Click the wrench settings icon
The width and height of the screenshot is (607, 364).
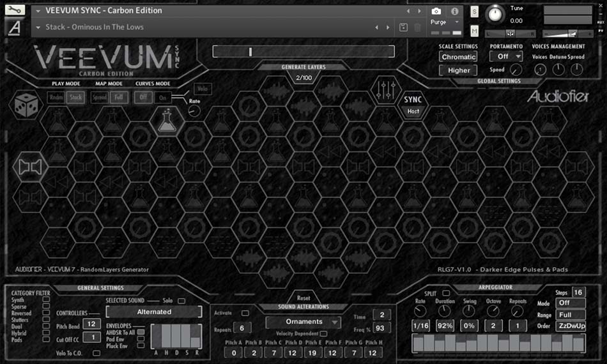(x=15, y=10)
